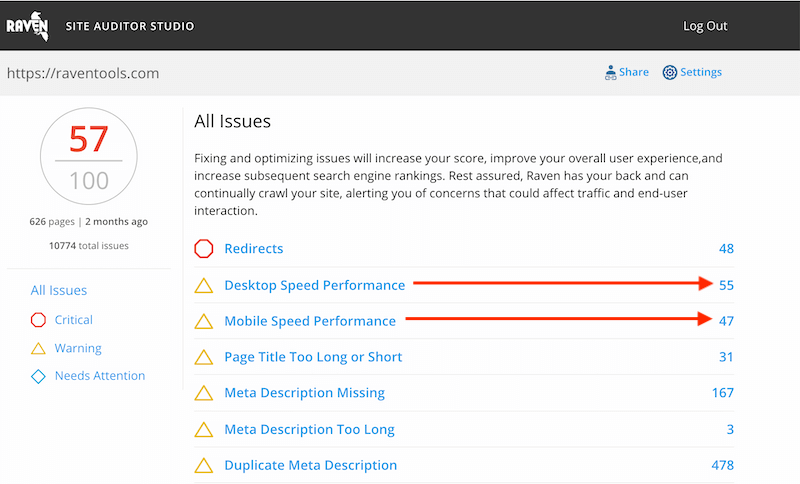
Task: Click the red octagon Critical icon in sidebar
Action: pyautogui.click(x=39, y=320)
